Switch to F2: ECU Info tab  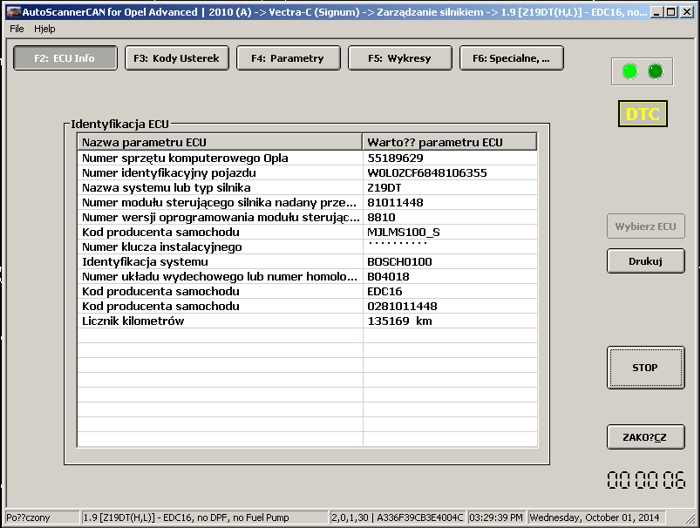(x=65, y=58)
